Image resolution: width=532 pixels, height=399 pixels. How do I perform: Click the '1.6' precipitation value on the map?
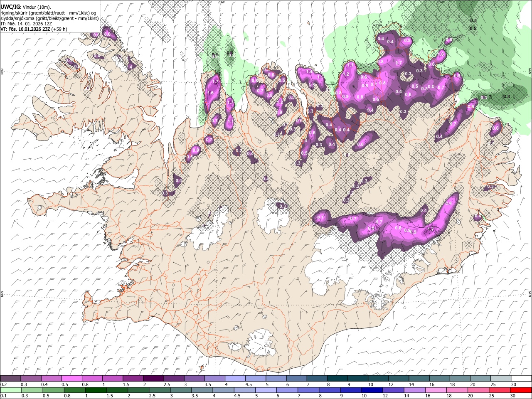pyautogui.click(x=210, y=93)
